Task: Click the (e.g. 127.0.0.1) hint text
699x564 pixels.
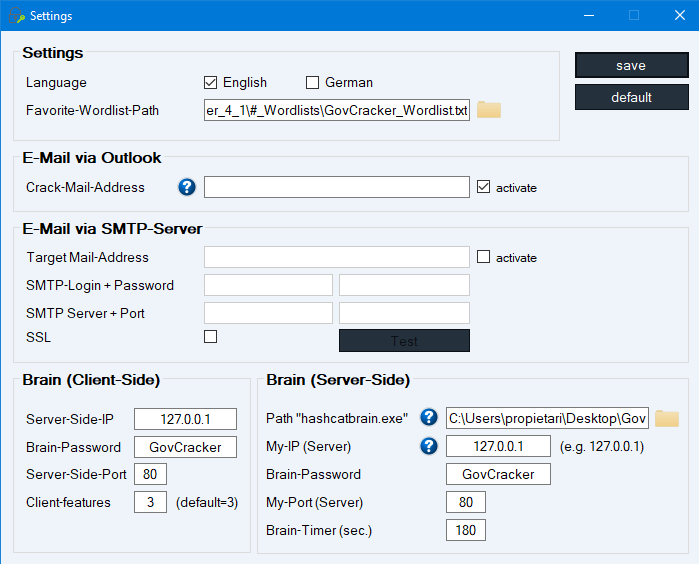Action: 602,446
